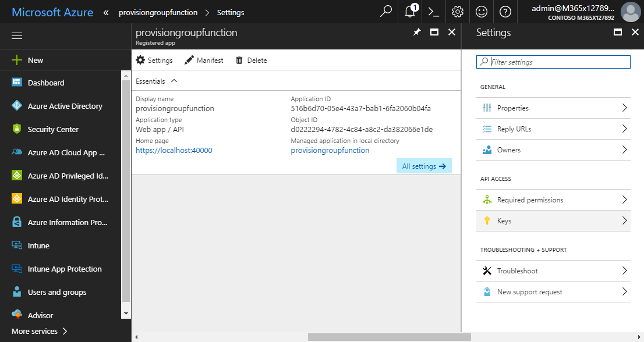
Task: Click the All settings button
Action: tap(424, 166)
